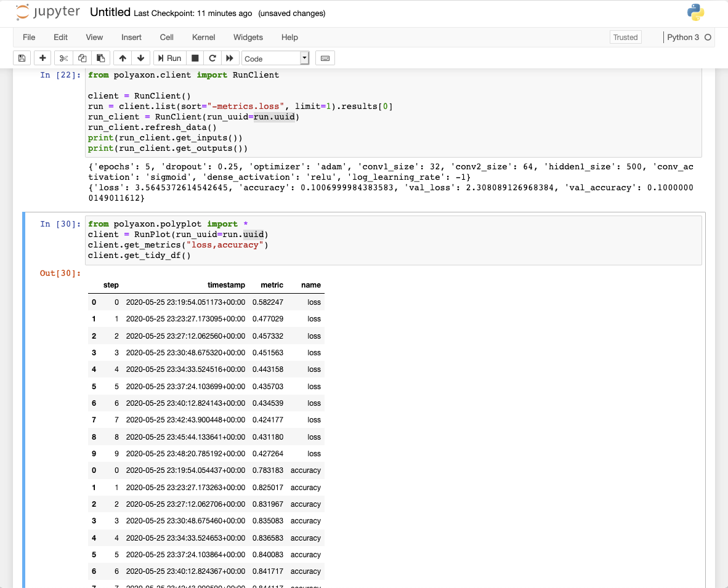This screenshot has height=588, width=728.
Task: Open the Kernel menu
Action: [203, 37]
